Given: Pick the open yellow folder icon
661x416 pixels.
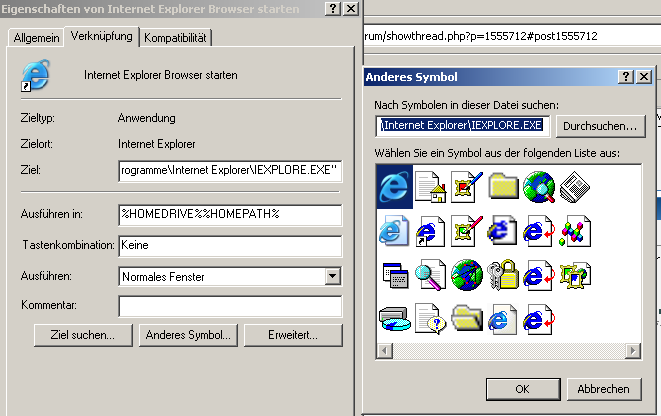Looking at the screenshot, I should point(467,318).
